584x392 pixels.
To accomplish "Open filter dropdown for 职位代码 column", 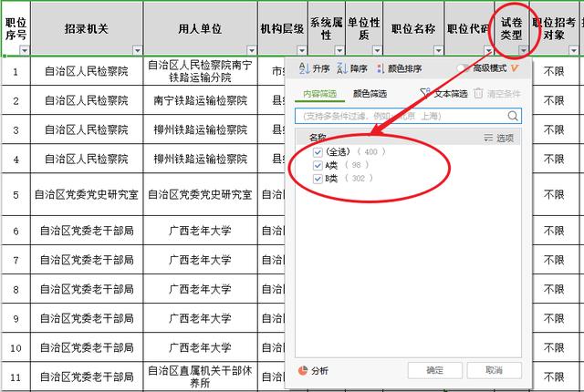I will point(488,50).
